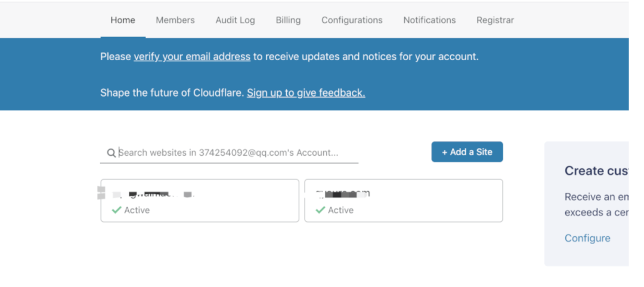This screenshot has width=644, height=287.
Task: View the Notifications tab
Action: [429, 20]
